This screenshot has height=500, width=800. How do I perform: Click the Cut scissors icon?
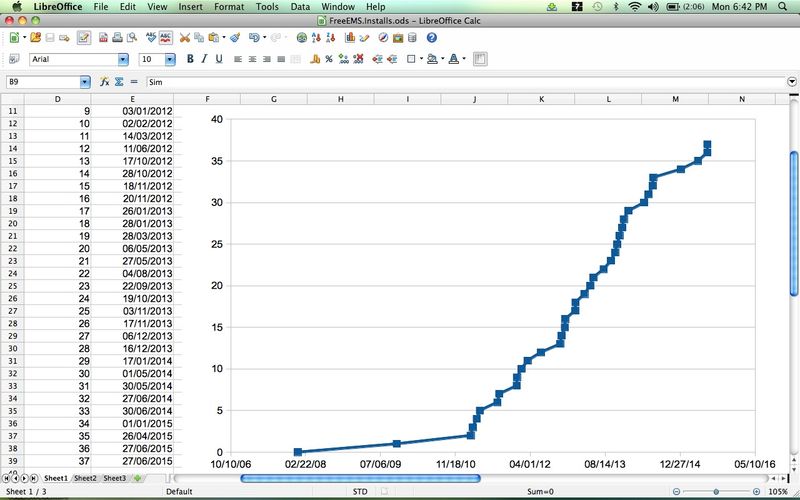(x=185, y=38)
